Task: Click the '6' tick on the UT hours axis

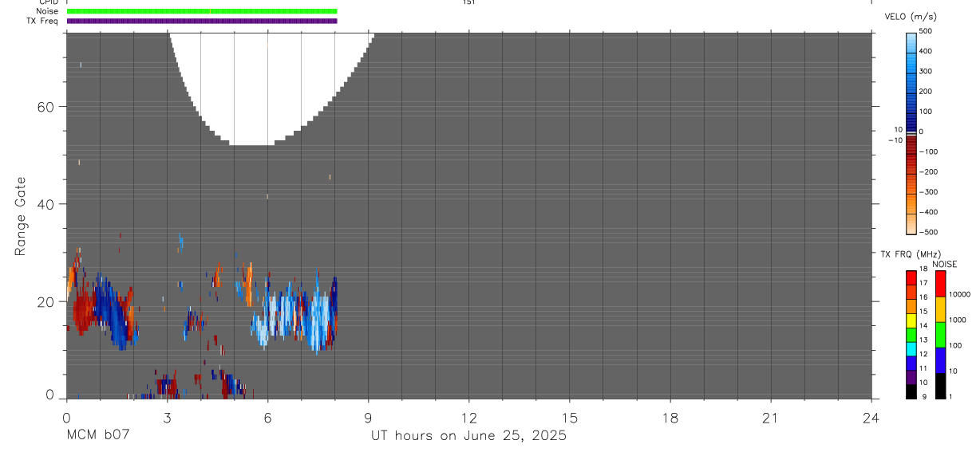Action: click(267, 417)
